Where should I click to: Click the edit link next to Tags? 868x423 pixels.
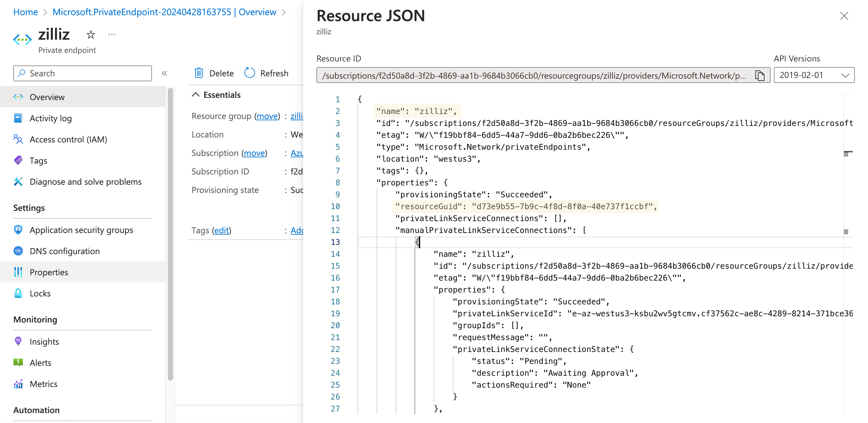click(x=222, y=230)
